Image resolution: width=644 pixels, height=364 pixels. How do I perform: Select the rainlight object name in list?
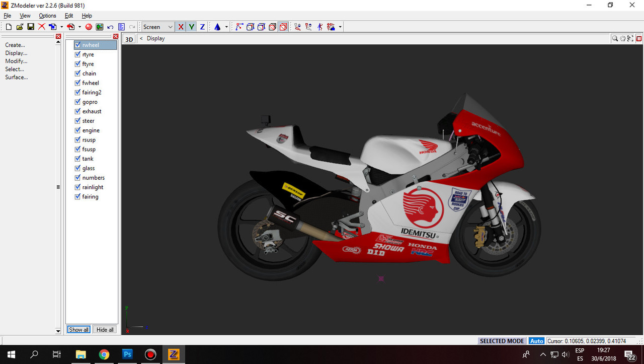coord(93,187)
